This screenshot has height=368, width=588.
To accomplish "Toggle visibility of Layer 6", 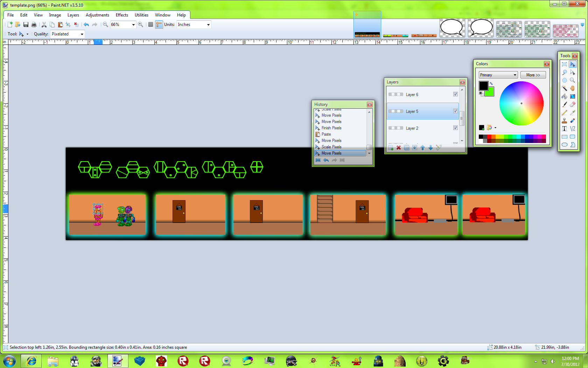I will (455, 94).
